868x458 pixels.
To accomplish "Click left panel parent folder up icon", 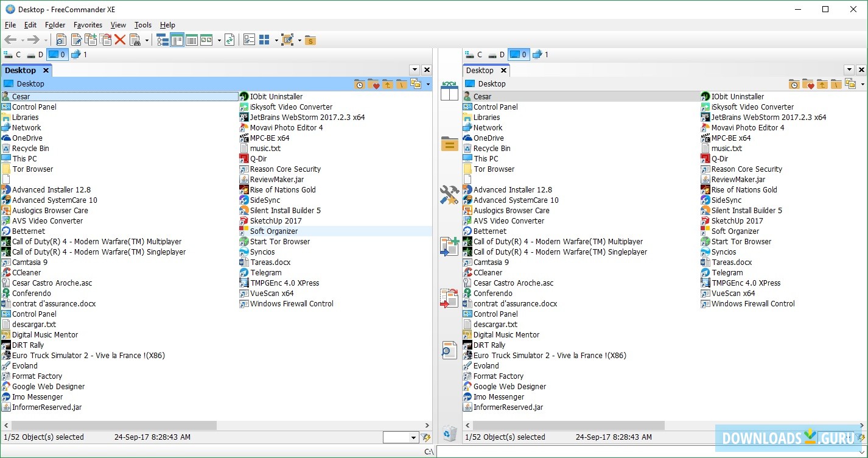I will [x=387, y=84].
